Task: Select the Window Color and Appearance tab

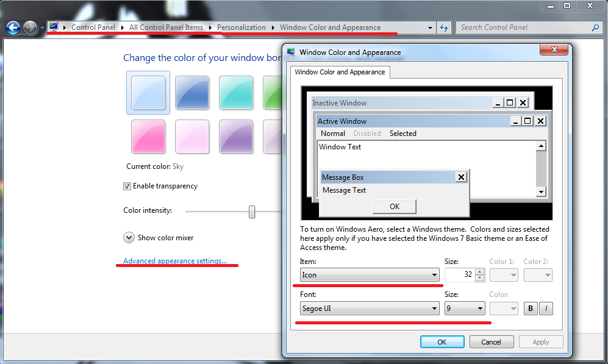Action: 340,72
